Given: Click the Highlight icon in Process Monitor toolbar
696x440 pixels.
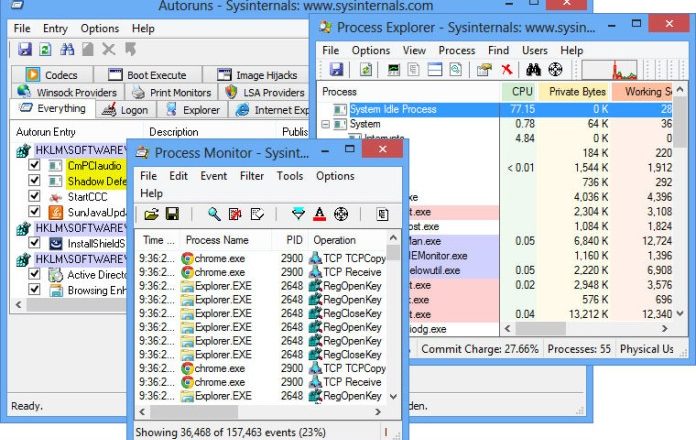Looking at the screenshot, I should coord(319,214).
